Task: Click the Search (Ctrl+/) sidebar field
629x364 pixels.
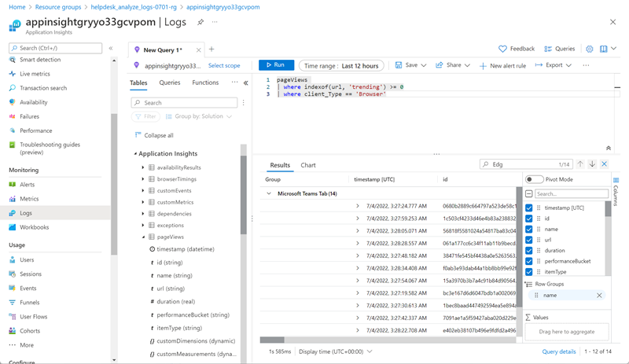Action: pyautogui.click(x=55, y=48)
